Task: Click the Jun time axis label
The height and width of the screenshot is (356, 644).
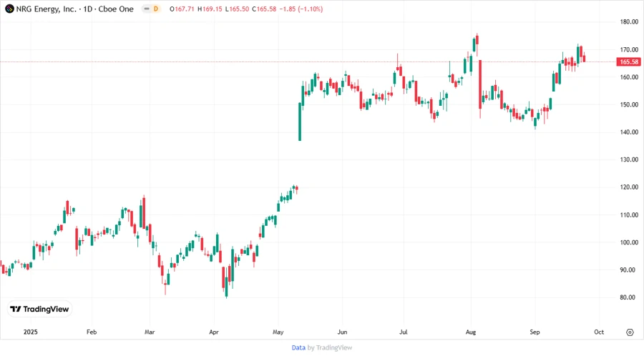Action: pyautogui.click(x=342, y=332)
